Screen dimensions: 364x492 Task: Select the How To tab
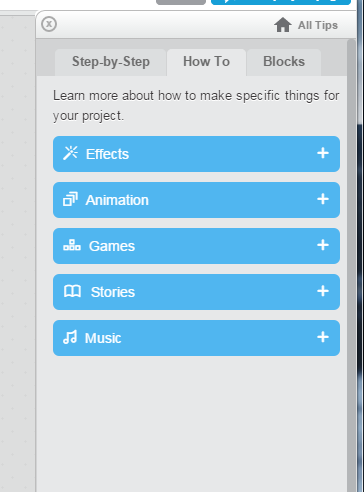(x=206, y=62)
